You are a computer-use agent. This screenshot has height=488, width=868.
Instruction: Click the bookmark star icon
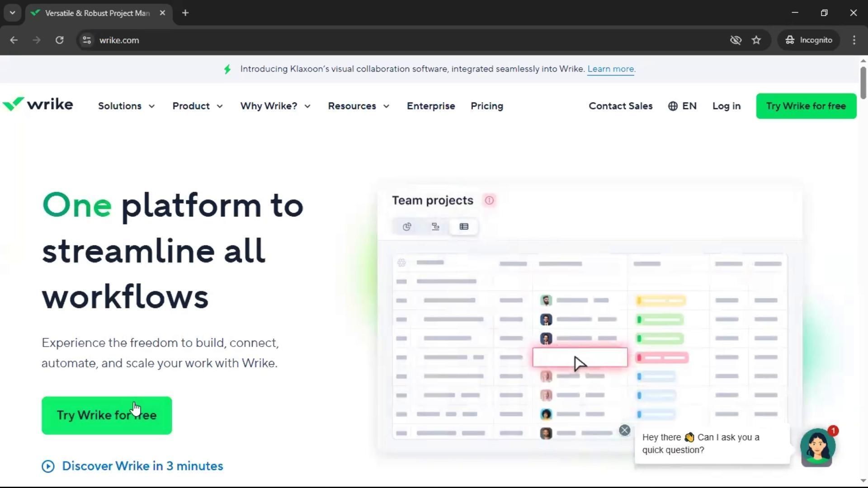tap(756, 40)
